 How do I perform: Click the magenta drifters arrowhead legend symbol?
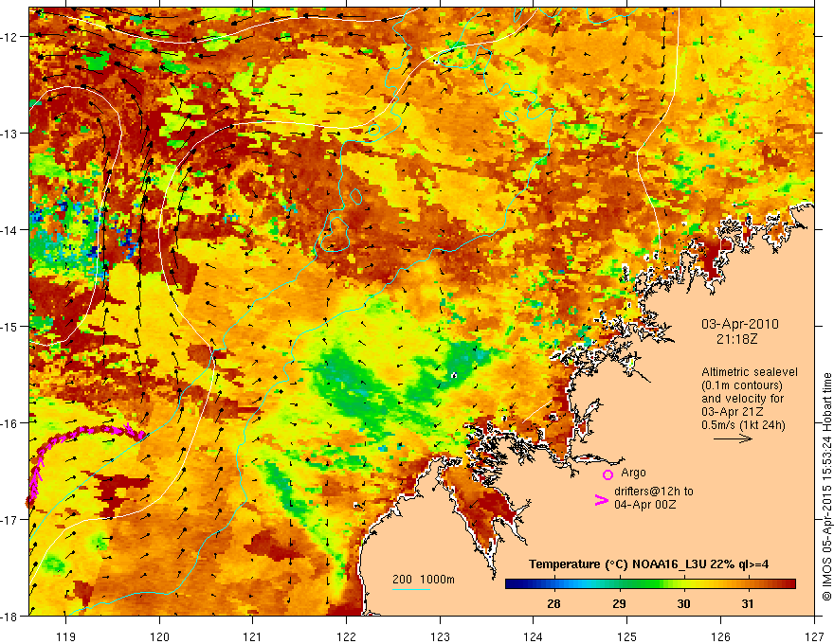[602, 500]
